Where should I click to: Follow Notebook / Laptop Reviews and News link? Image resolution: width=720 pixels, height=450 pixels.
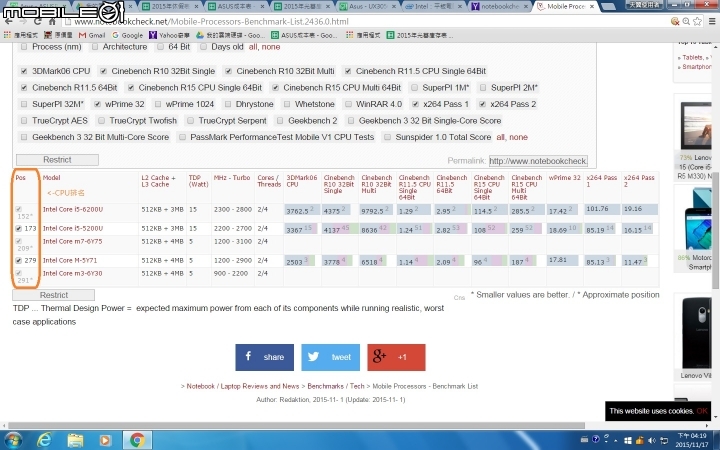(242, 386)
